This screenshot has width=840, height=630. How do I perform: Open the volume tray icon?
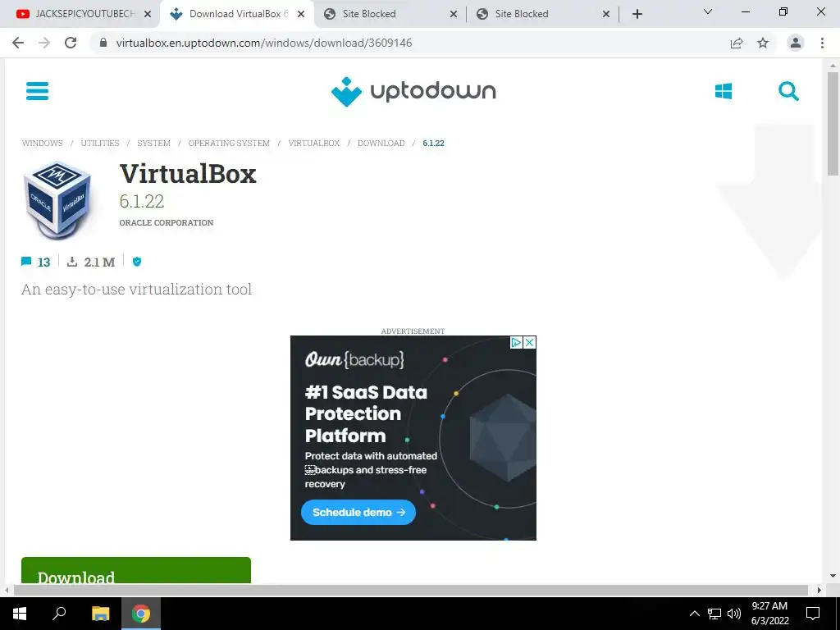(734, 614)
